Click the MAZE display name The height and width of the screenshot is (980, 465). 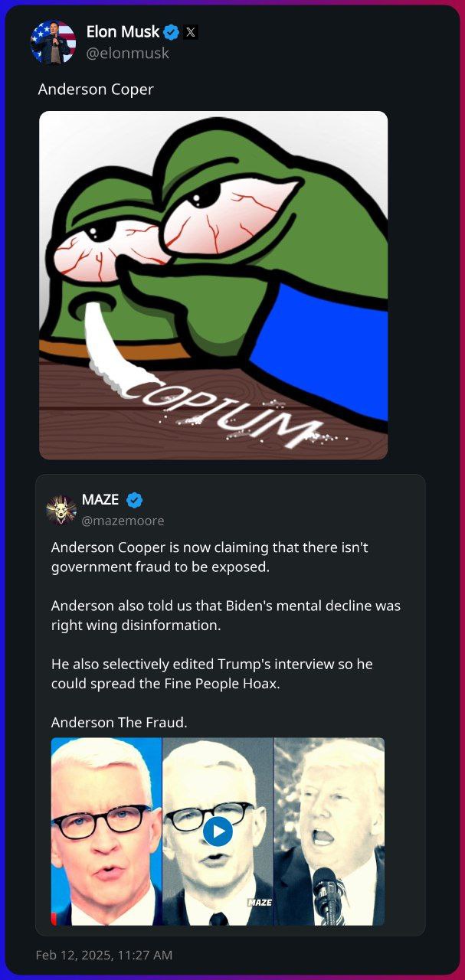pos(100,500)
